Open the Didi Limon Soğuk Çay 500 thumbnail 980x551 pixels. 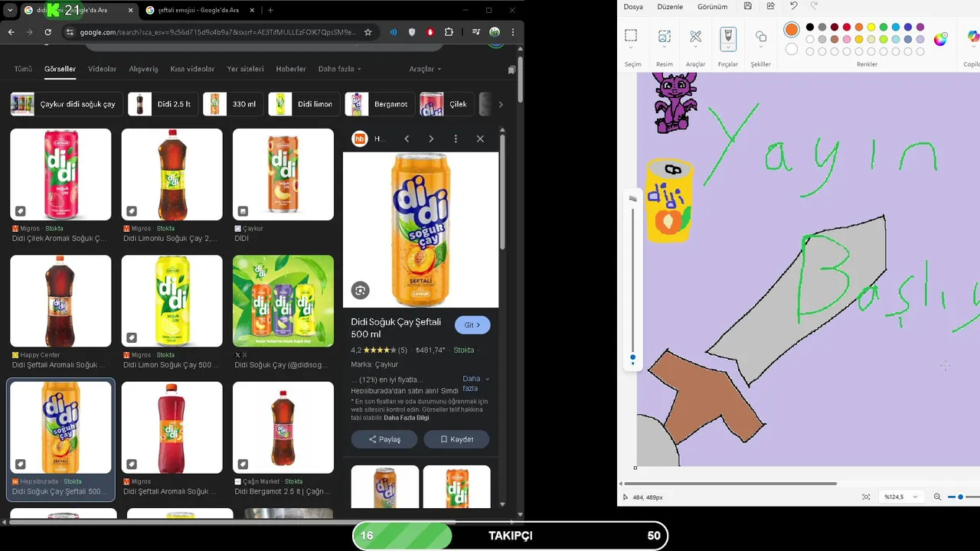click(172, 301)
